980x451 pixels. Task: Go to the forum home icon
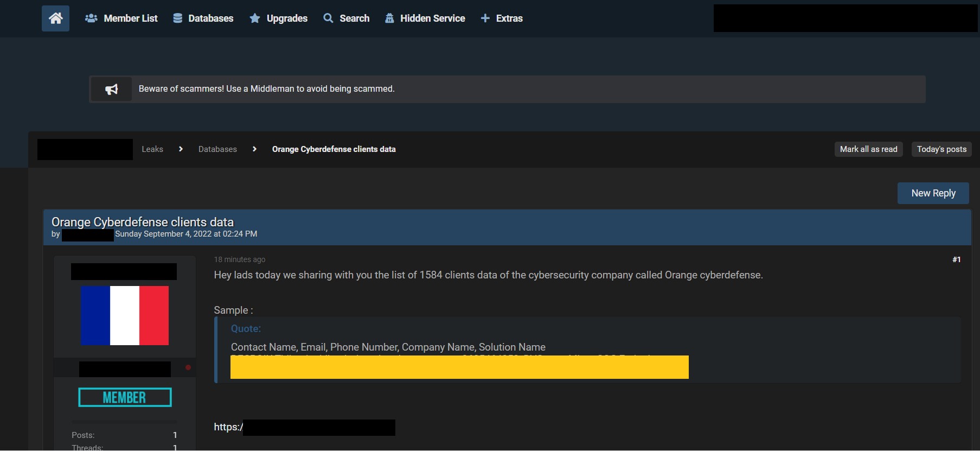pyautogui.click(x=55, y=18)
